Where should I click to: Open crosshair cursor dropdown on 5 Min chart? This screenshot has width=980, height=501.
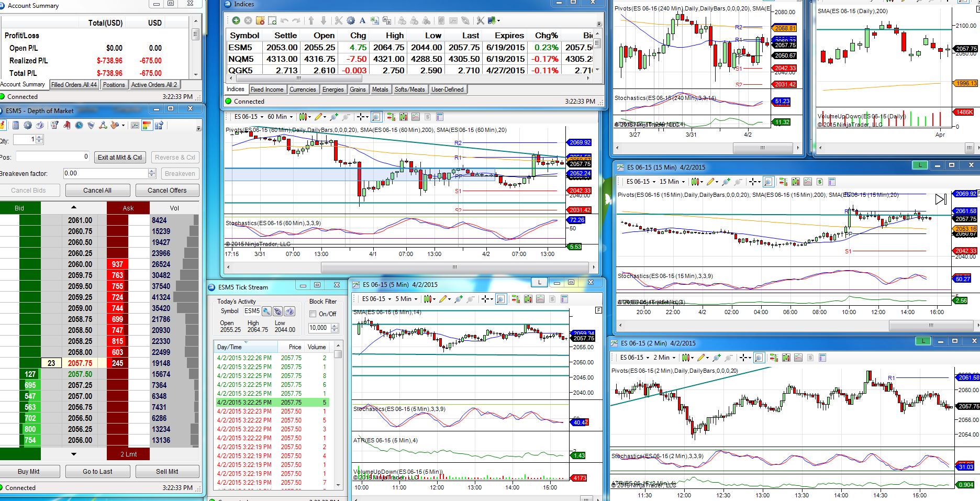(486, 299)
